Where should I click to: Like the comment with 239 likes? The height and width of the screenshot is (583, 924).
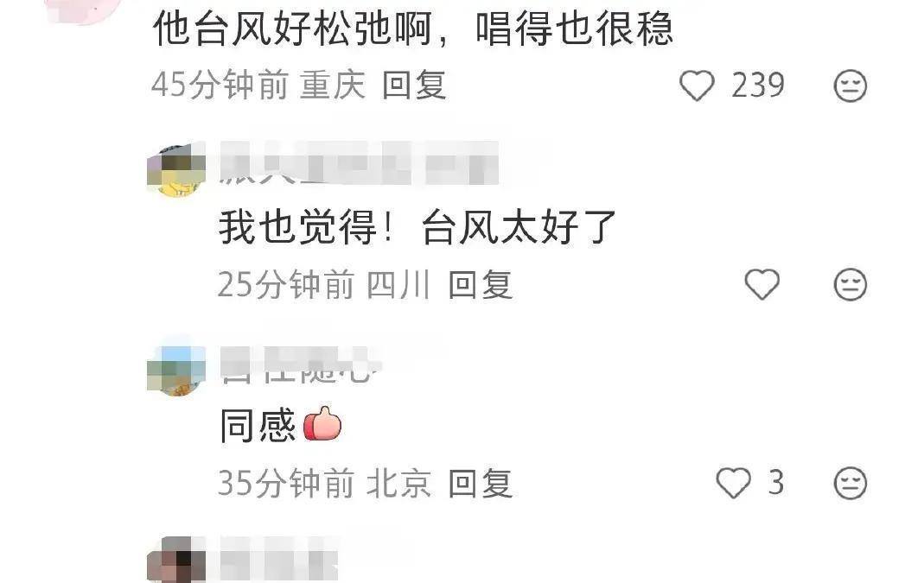tap(698, 86)
